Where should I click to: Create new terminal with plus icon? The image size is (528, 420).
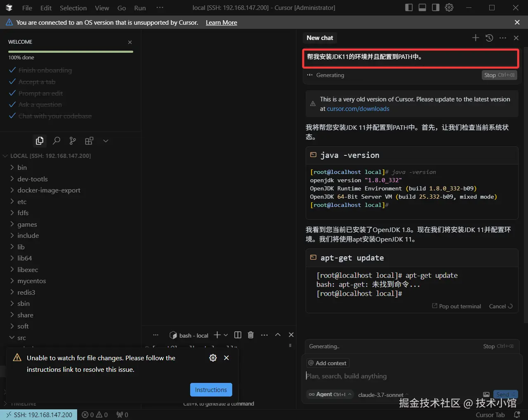(x=217, y=335)
